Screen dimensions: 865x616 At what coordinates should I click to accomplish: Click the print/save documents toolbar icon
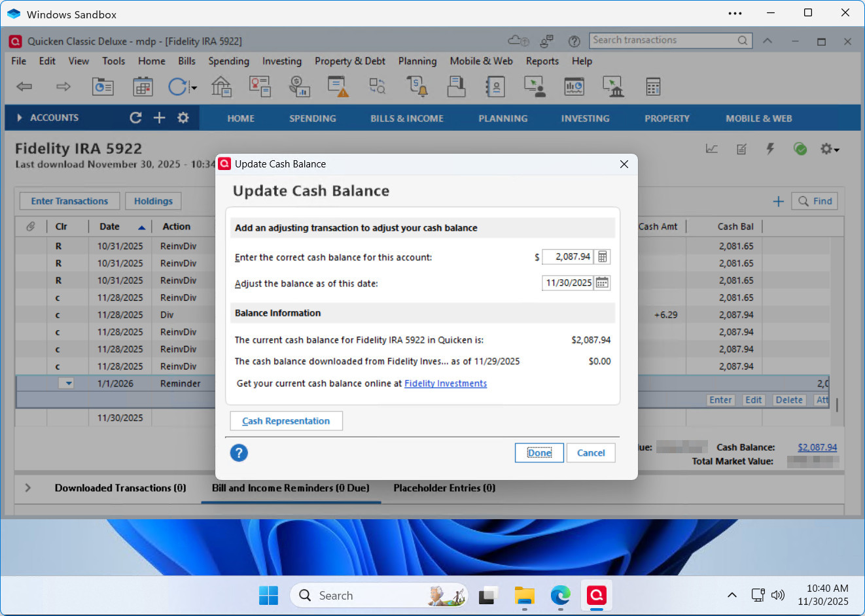(x=456, y=86)
